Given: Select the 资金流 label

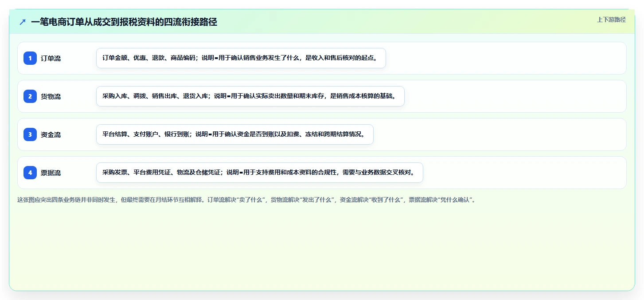Looking at the screenshot, I should click(x=51, y=134).
